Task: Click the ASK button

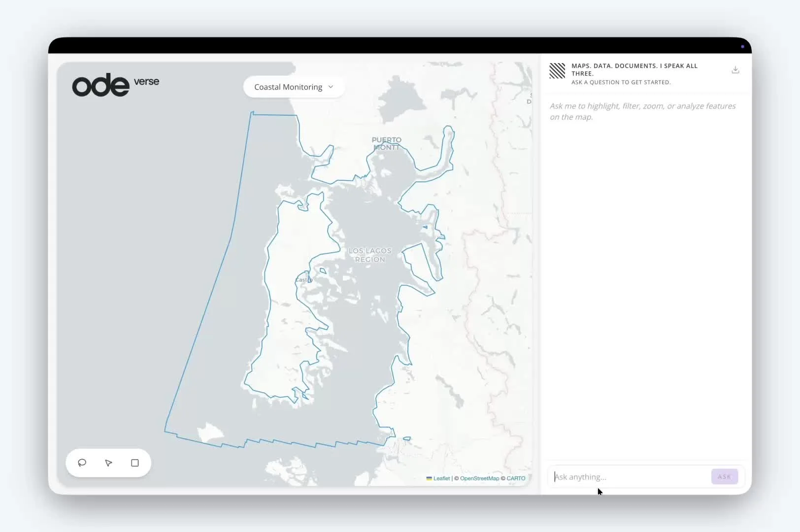Action: [724, 476]
